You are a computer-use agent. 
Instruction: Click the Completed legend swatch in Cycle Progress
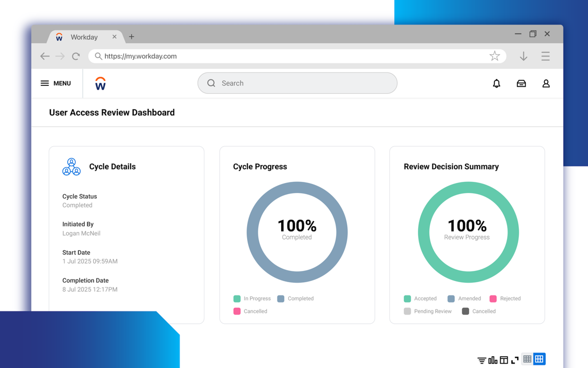click(x=281, y=299)
